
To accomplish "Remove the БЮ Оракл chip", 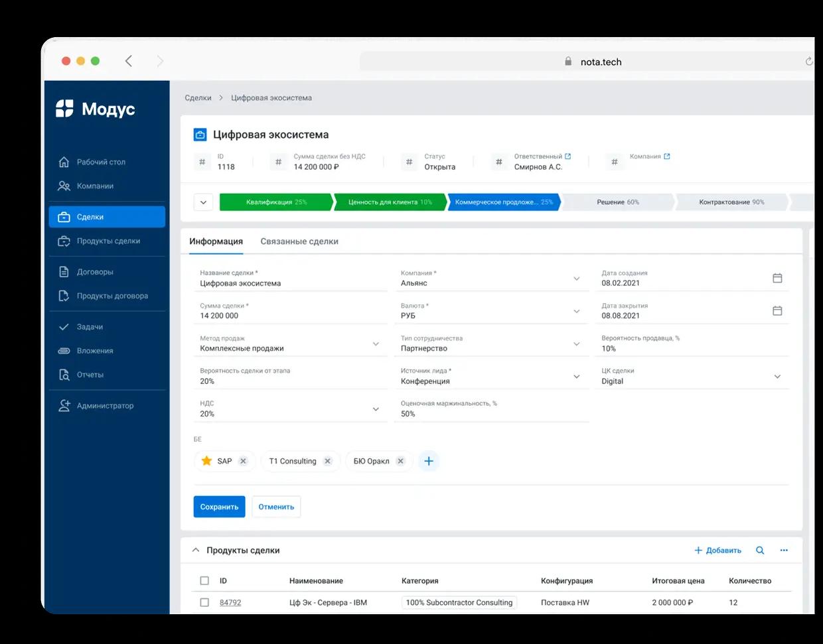I will 400,461.
